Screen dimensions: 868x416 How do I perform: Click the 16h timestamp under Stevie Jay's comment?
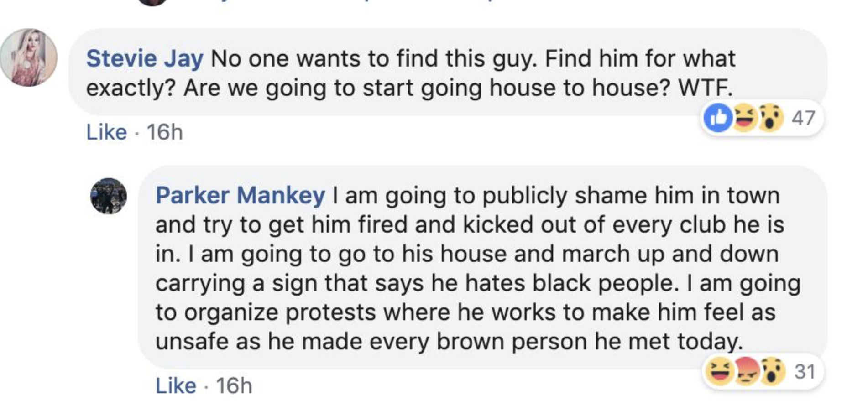click(x=165, y=132)
